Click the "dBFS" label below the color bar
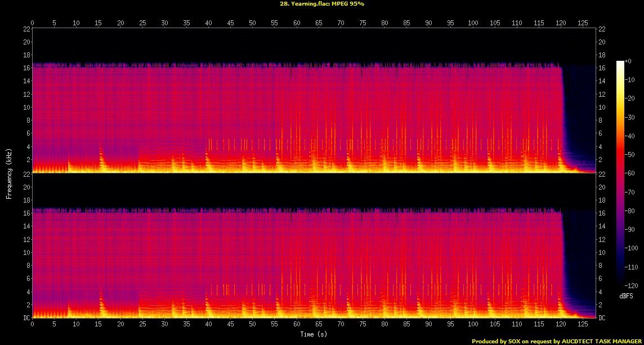Viewport: 644px width, 345px height. click(626, 295)
